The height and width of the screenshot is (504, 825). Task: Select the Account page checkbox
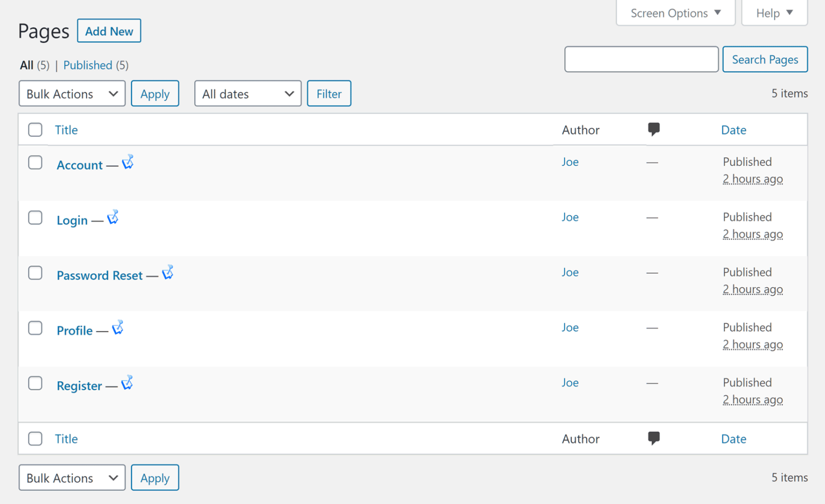pos(35,162)
